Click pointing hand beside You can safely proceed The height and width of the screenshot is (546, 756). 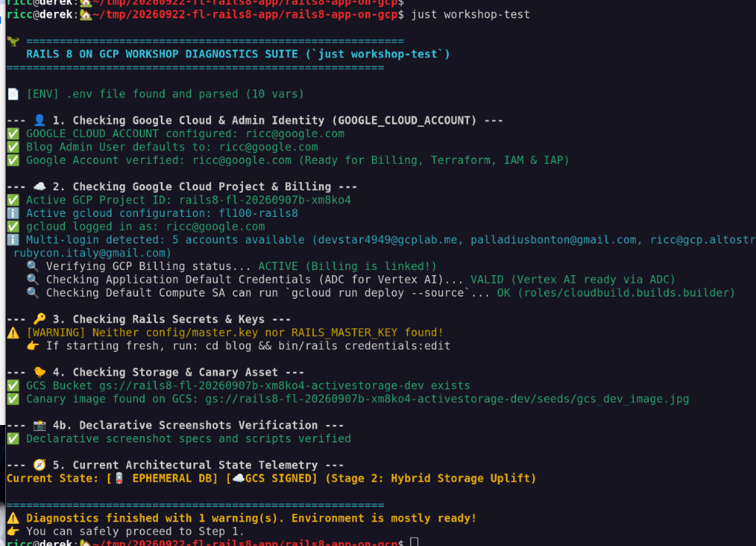(x=13, y=531)
